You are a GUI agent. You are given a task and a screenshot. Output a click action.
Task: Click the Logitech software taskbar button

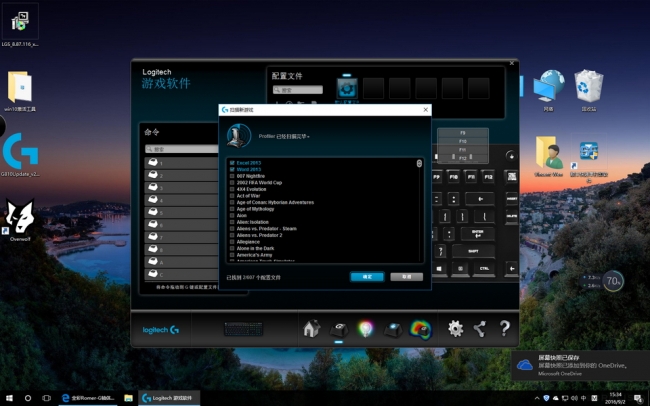170,397
